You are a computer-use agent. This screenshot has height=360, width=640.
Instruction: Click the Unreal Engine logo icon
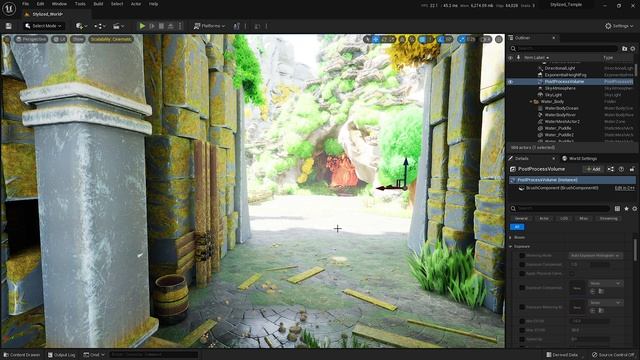pos(9,8)
